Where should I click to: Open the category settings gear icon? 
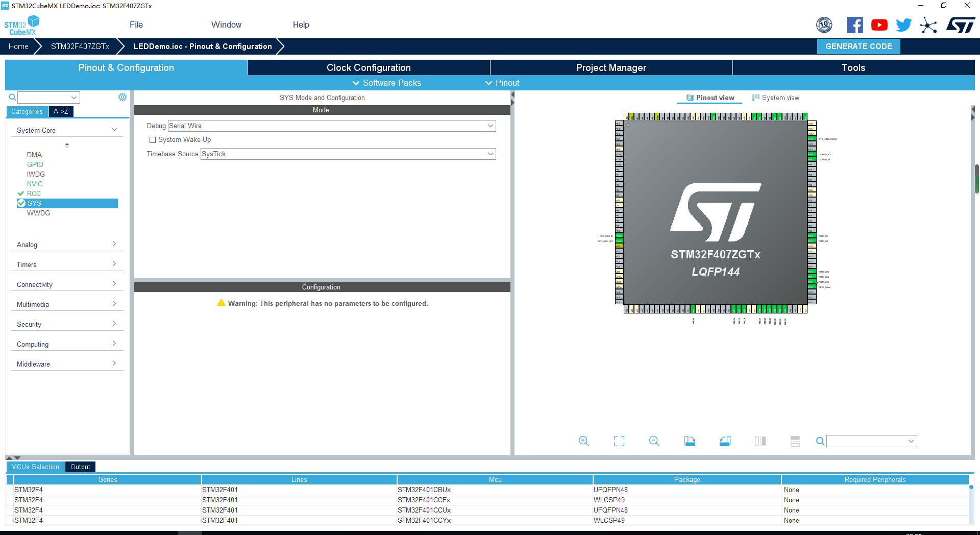pyautogui.click(x=122, y=97)
